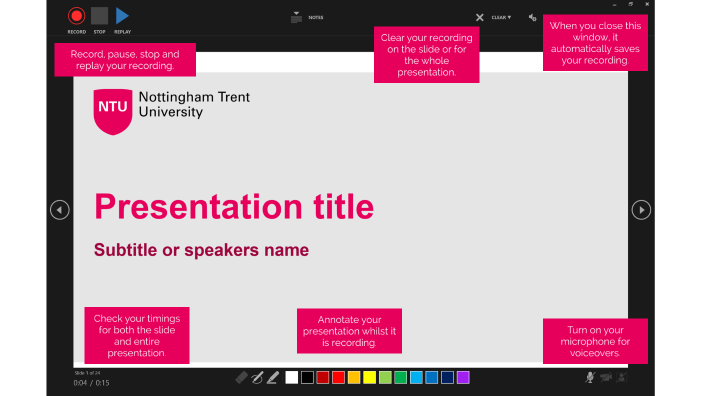Expand the Clear dropdown menu

click(x=501, y=18)
